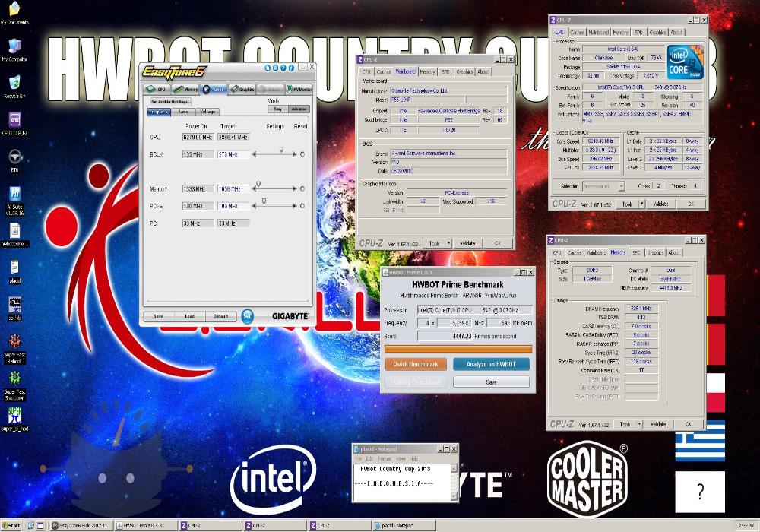Click Save button in HWBOT Prime window
The height and width of the screenshot is (532, 760).
[491, 382]
